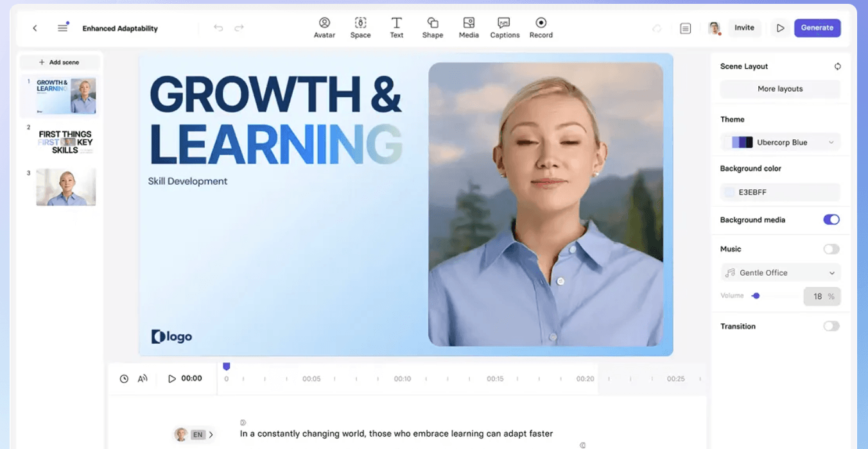Disable the Background media toggle

(x=831, y=220)
